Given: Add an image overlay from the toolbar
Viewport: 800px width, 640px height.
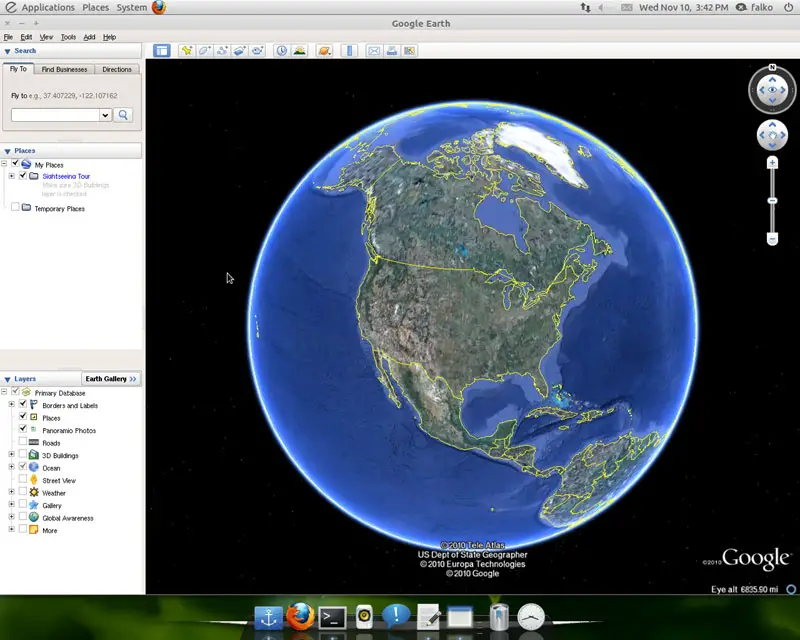Looking at the screenshot, I should point(239,51).
